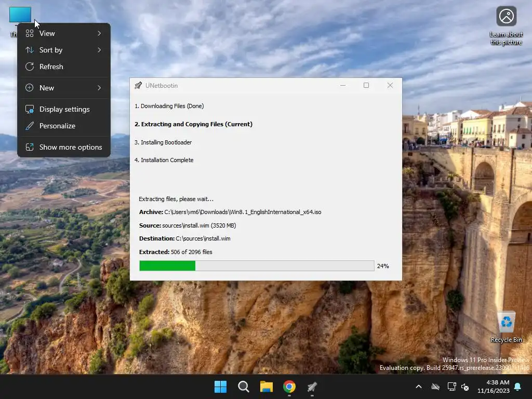
Task: Close the UNetbootin window
Action: pos(390,85)
